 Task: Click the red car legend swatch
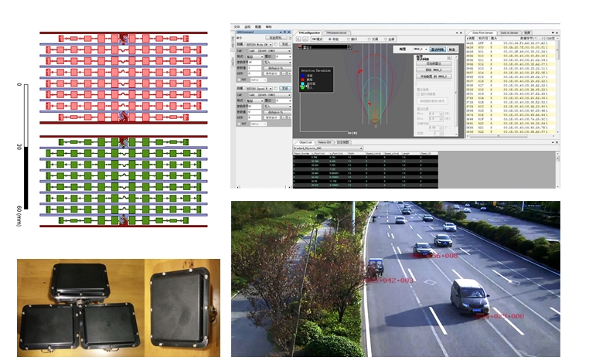304,80
